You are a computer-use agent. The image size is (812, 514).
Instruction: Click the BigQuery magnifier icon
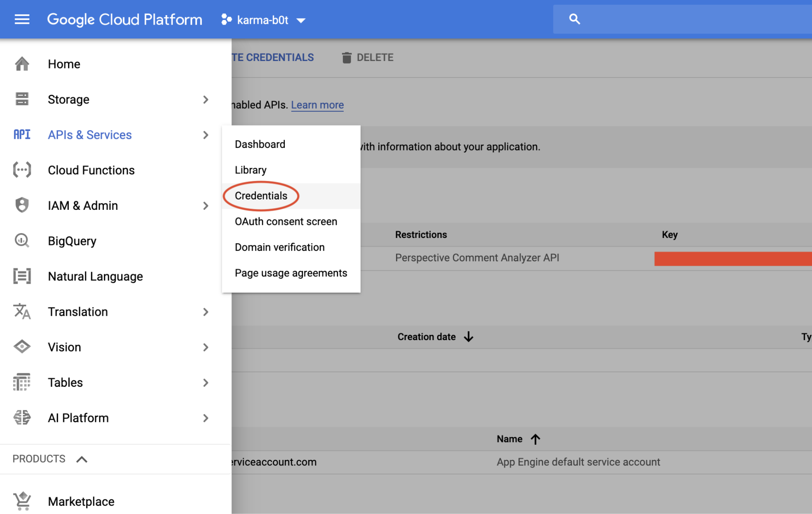pyautogui.click(x=21, y=241)
